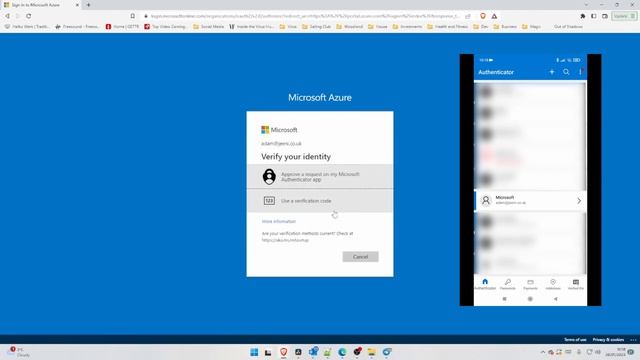Open the Windows Start menu
The image size is (640, 360).
tap(254, 352)
